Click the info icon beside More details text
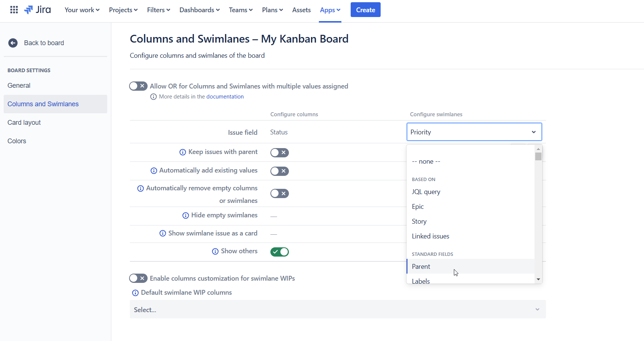 [154, 96]
